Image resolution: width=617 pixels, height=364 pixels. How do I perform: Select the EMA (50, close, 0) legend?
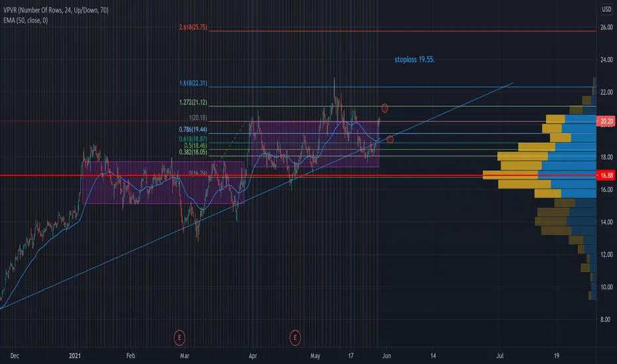click(26, 20)
